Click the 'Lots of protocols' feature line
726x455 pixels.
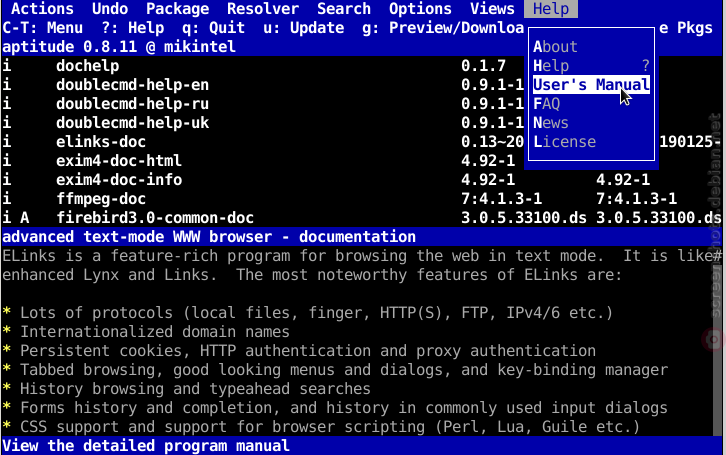click(307, 312)
